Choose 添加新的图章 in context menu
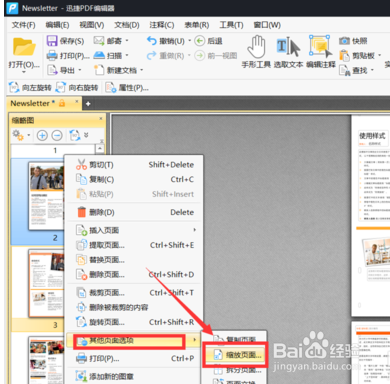This screenshot has width=390, height=384. 134,377
